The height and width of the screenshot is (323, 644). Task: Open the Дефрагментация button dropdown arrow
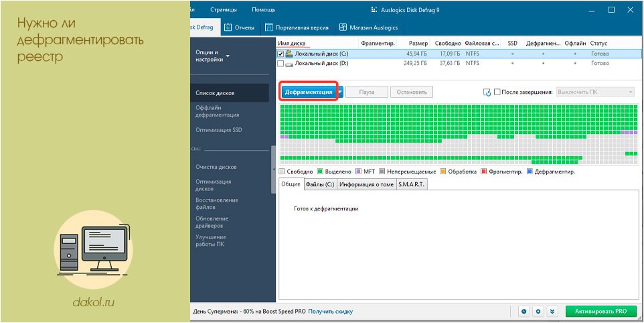[340, 92]
